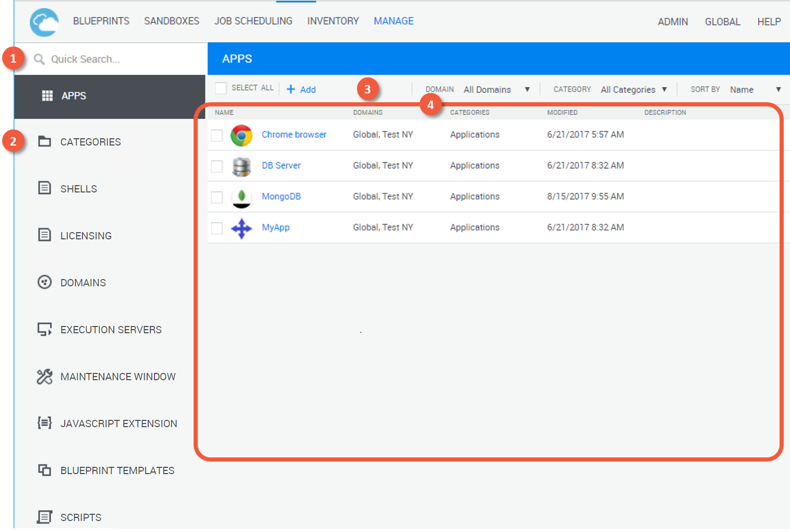This screenshot has height=532, width=790.
Task: Open the Inventory menu item
Action: (x=333, y=21)
